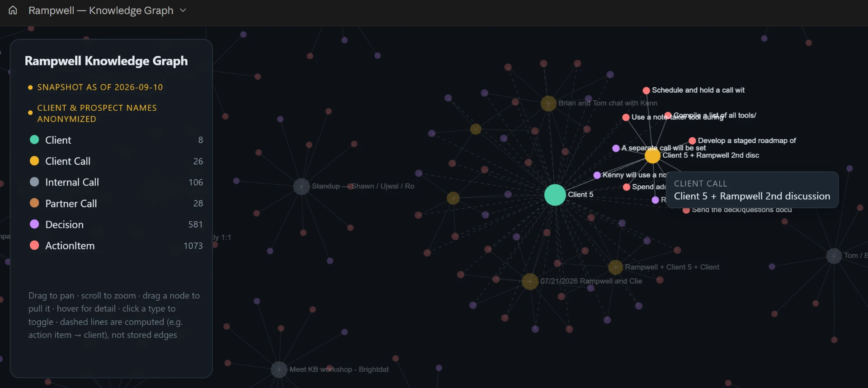
Task: Click the Spend action item node
Action: click(627, 187)
